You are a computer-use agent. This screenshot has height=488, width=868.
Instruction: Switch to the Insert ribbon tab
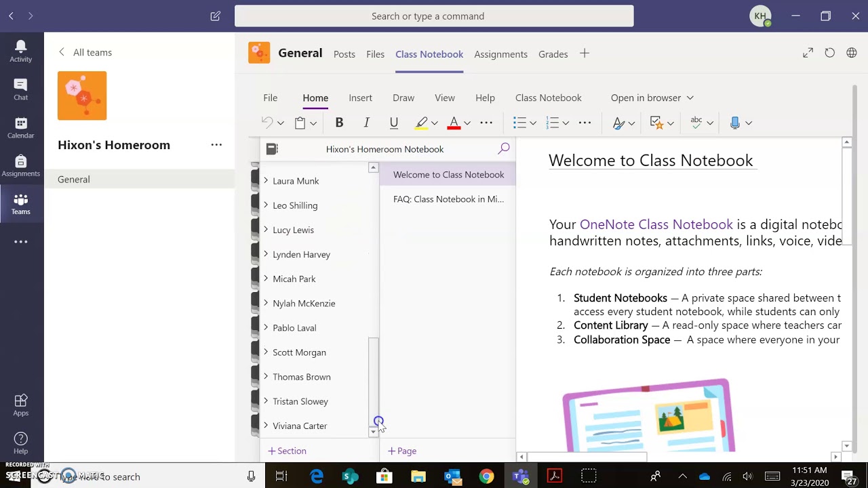360,98
